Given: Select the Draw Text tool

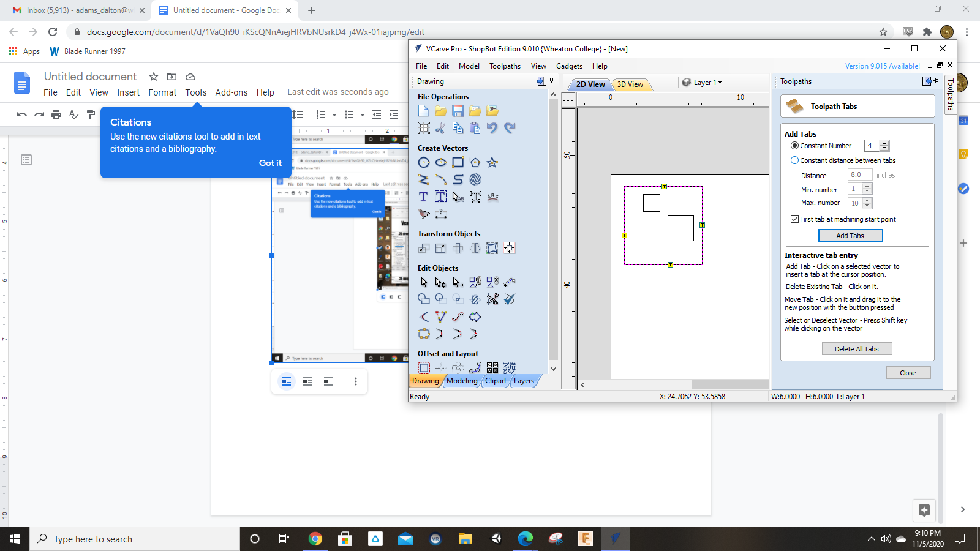Looking at the screenshot, I should coord(423,197).
